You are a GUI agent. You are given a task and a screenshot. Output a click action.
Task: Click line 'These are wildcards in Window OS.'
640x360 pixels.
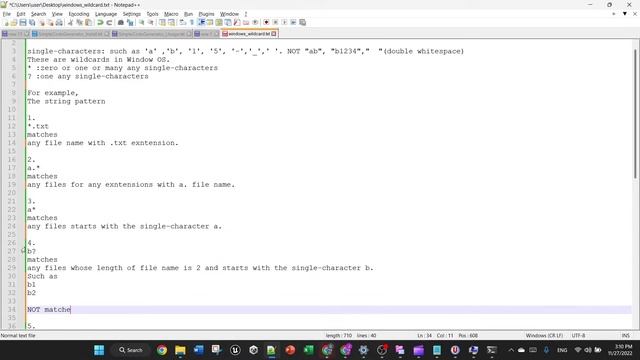(98, 60)
